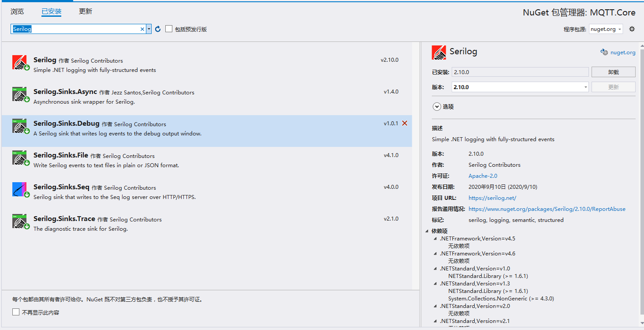Open the https://serilog.net/ project URL

tap(492, 198)
